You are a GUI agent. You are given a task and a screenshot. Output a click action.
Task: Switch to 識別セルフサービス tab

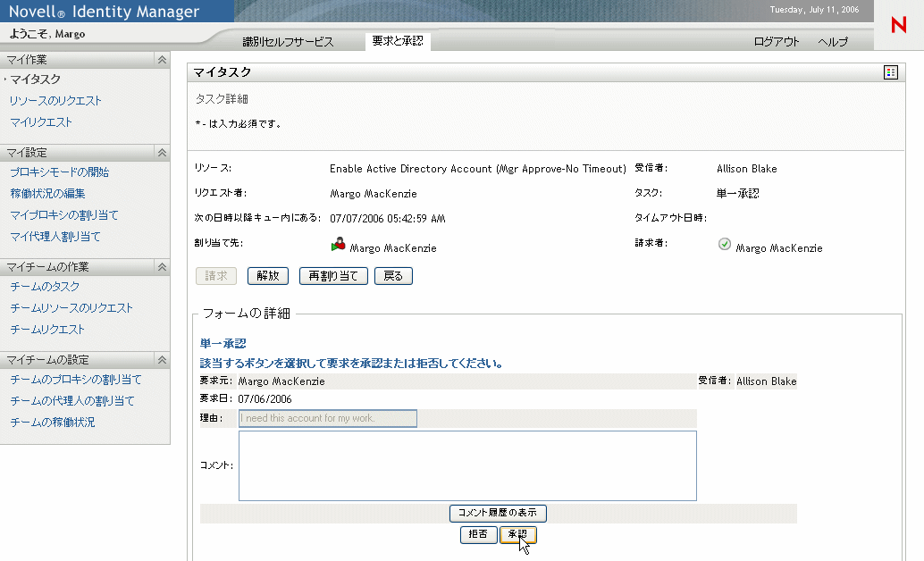[x=288, y=42]
